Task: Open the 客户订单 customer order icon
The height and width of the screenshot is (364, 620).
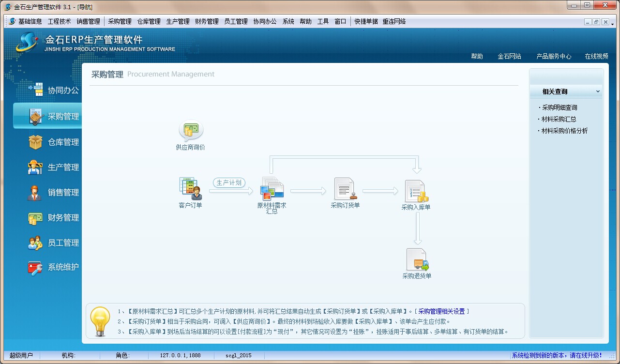Action: (191, 189)
